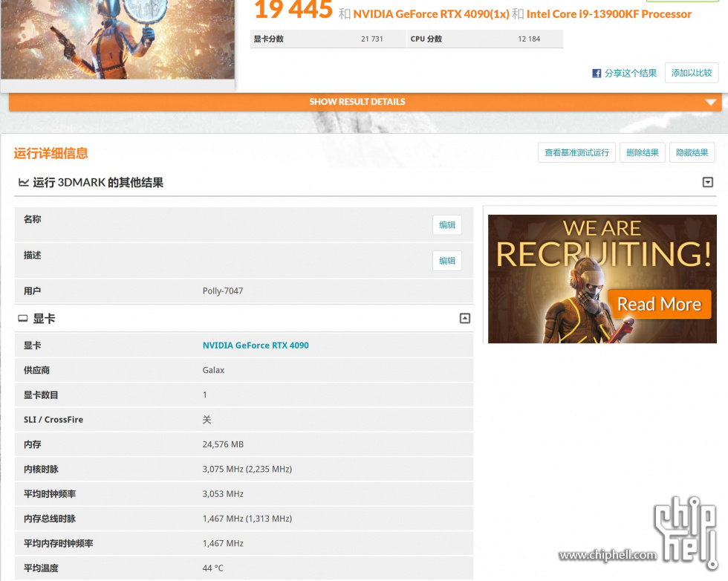The width and height of the screenshot is (728, 581).
Task: Open the WE ARE RECRUITING banner image
Action: tap(602, 279)
